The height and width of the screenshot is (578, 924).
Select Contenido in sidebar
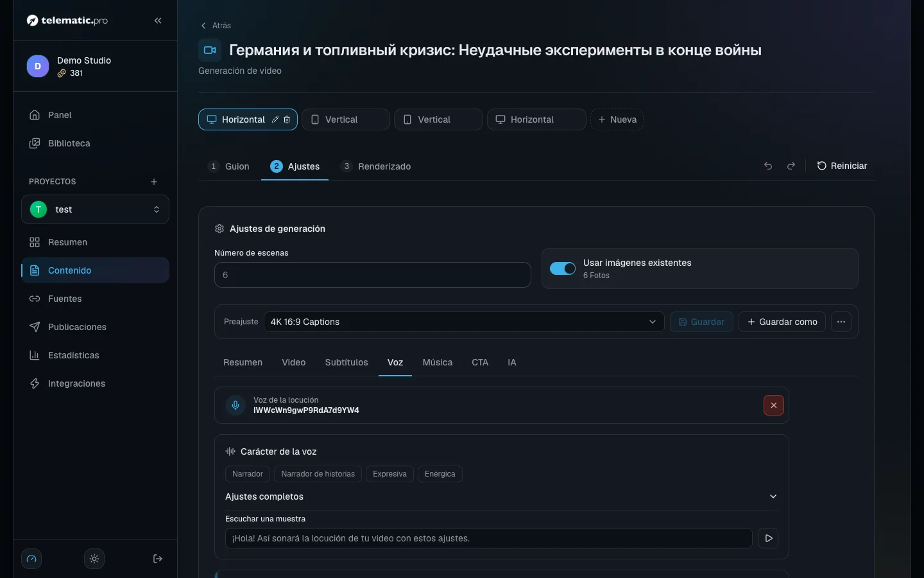tap(95, 270)
